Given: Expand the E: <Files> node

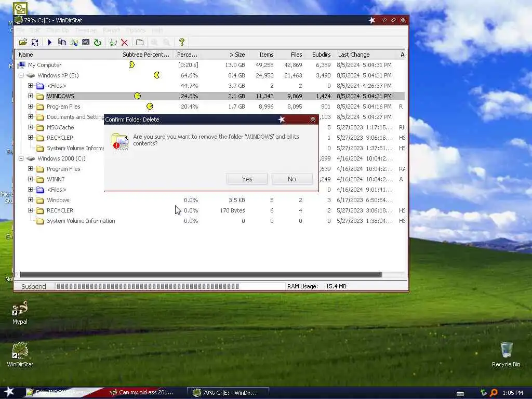Looking at the screenshot, I should pyautogui.click(x=30, y=86).
